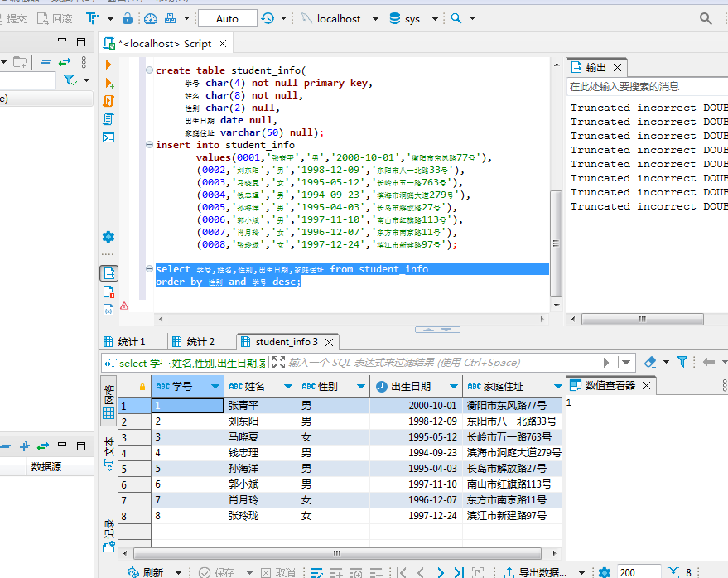Collapse the create table statement fold

[150, 70]
